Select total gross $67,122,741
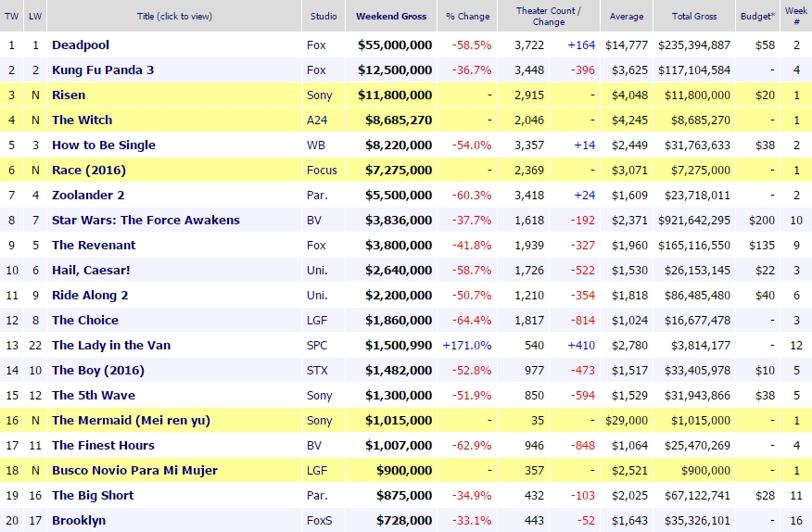812x532 pixels. point(698,495)
